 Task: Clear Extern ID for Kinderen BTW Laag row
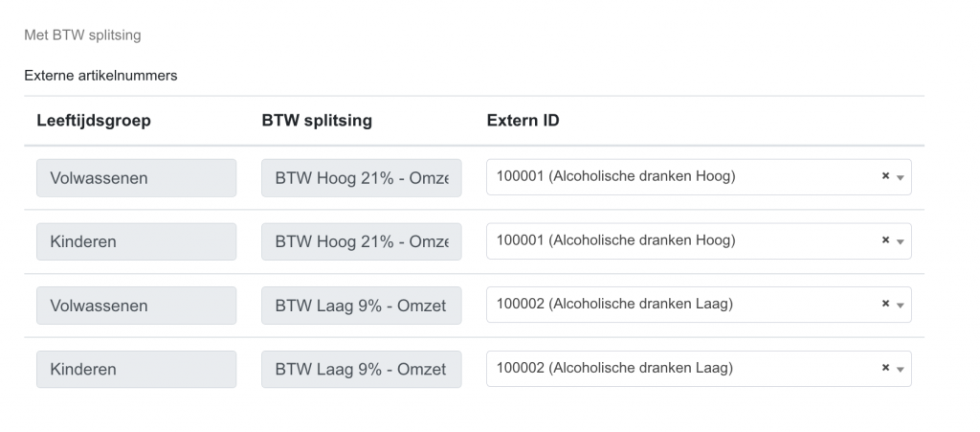click(x=885, y=369)
